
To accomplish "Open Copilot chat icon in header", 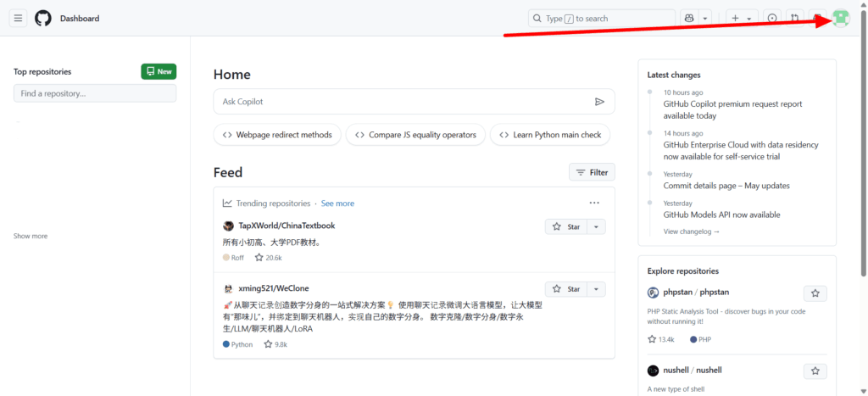I will point(689,19).
